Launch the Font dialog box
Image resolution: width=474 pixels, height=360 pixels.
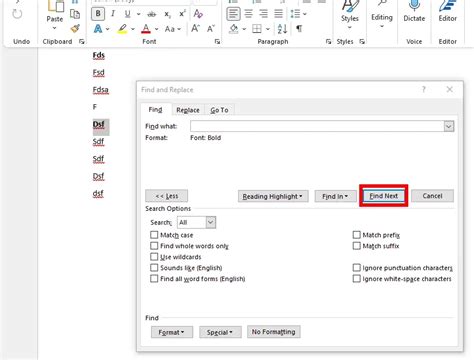click(217, 42)
